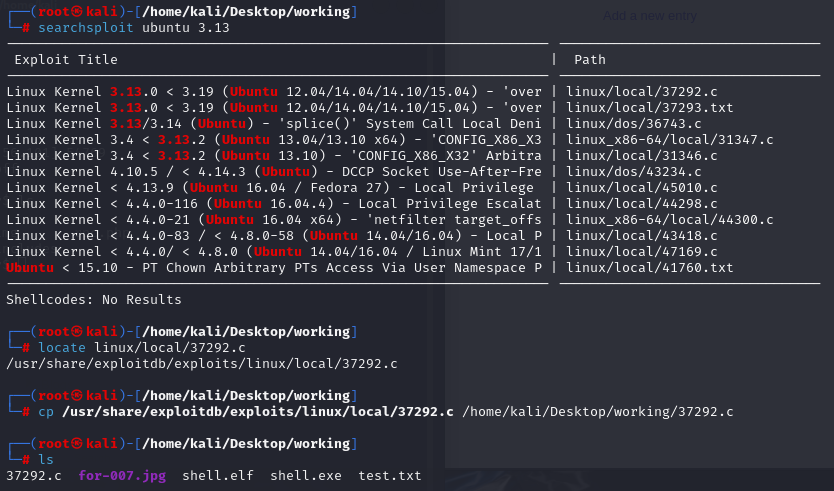Click file shell.exe in ls output
Screen dimensions: 834x491
306,475
